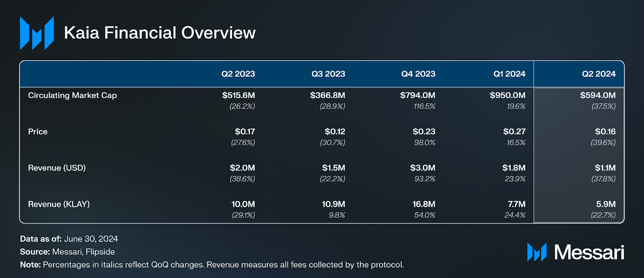Click the "Revenue (USD)" row label

tap(57, 168)
